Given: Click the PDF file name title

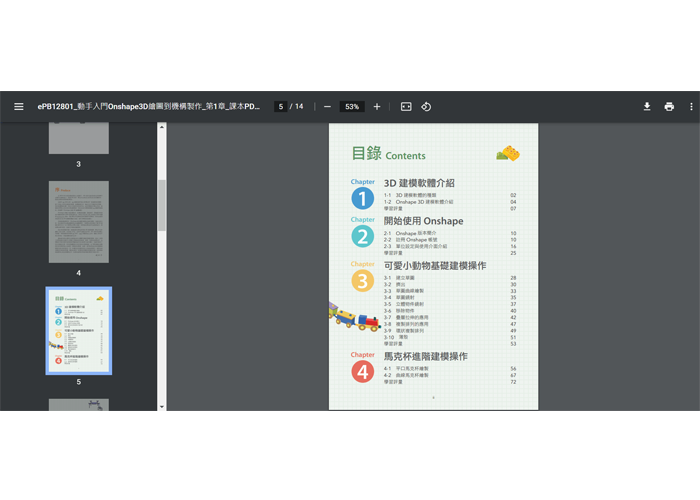Looking at the screenshot, I should tap(149, 107).
